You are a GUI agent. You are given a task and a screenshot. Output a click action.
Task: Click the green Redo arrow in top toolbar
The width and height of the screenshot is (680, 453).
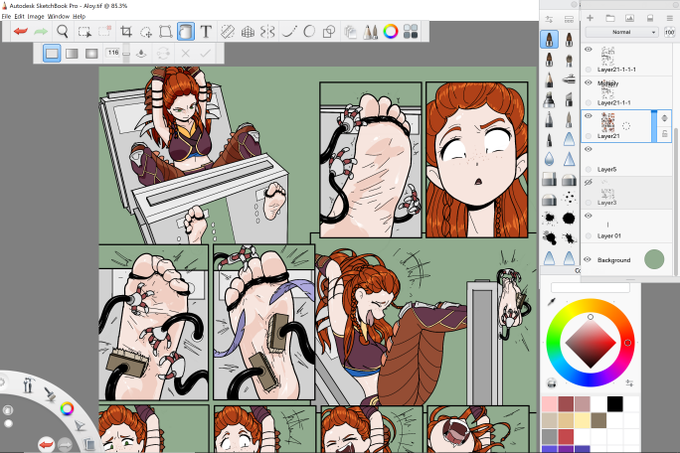click(x=41, y=32)
